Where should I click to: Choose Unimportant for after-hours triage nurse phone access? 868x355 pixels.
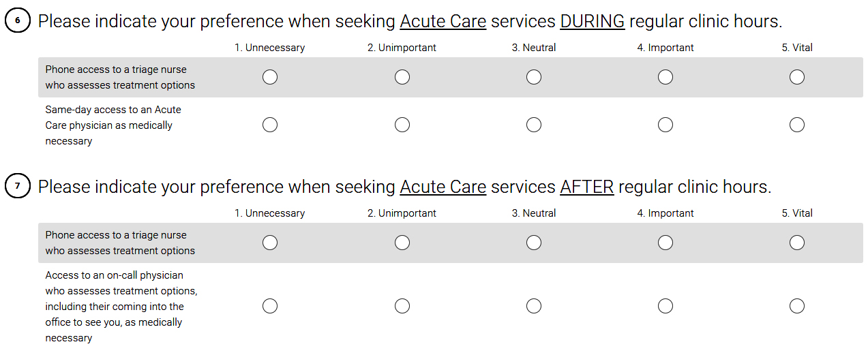coord(402,243)
